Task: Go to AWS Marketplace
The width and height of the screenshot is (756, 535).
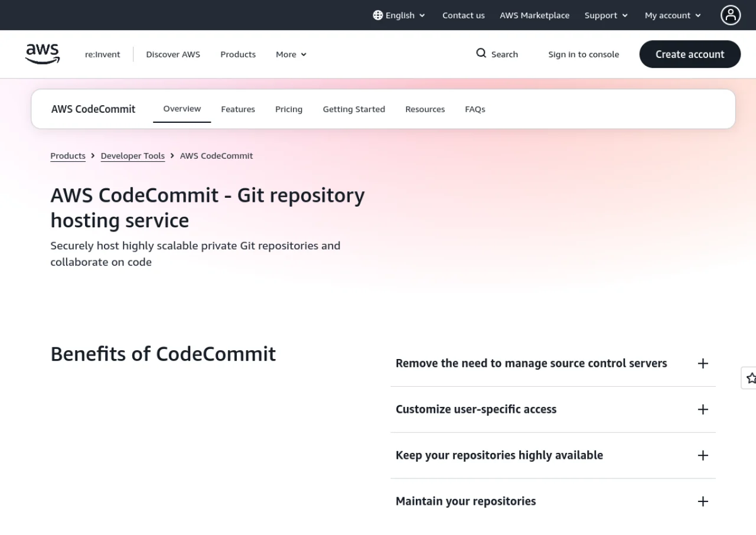Action: pyautogui.click(x=535, y=15)
